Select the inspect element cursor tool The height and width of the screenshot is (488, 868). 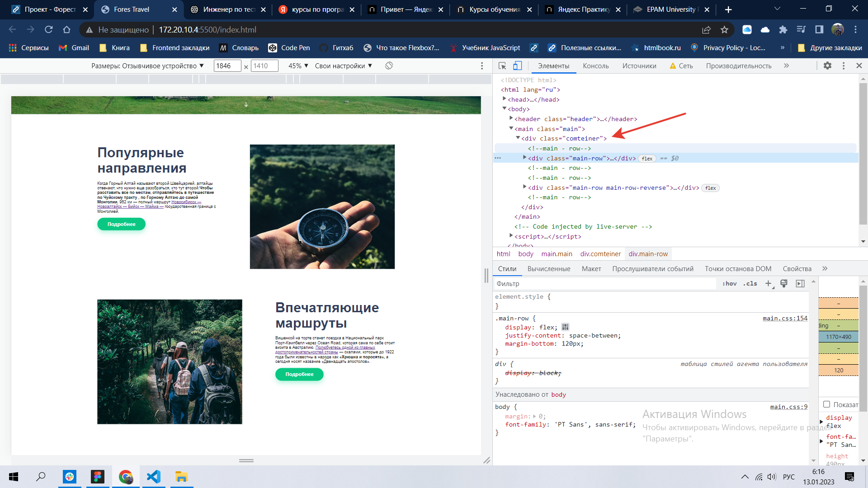[501, 66]
